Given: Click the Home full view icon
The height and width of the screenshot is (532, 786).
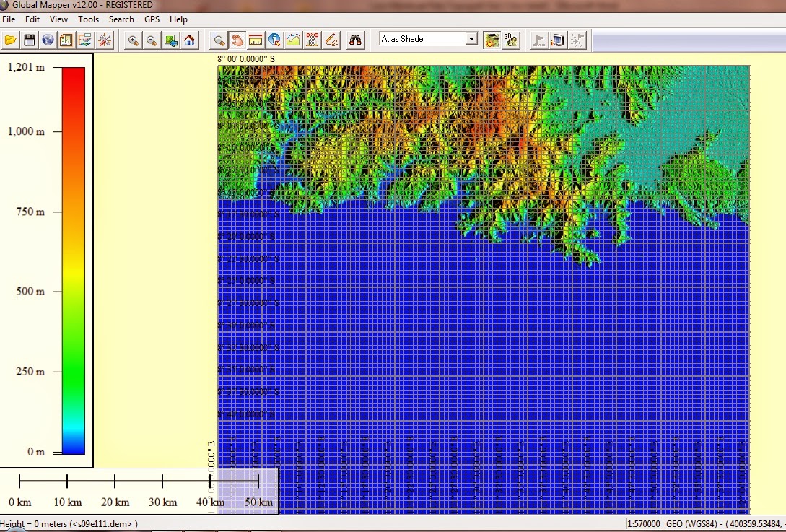Looking at the screenshot, I should tap(190, 40).
